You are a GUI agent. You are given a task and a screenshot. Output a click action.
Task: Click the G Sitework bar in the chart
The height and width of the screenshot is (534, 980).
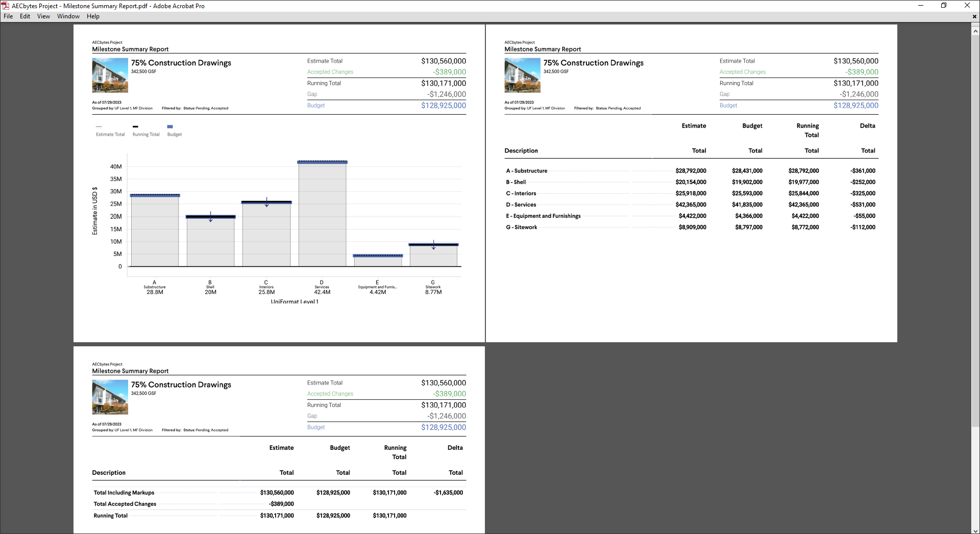click(x=433, y=256)
